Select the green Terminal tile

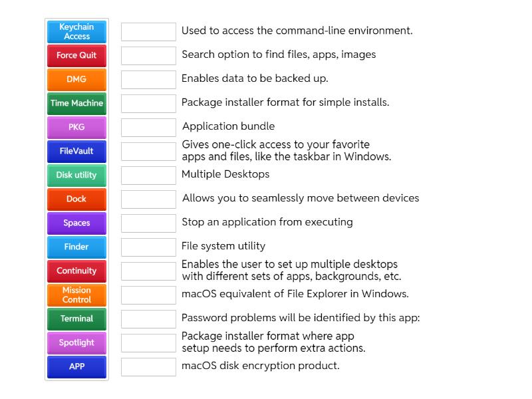76,319
